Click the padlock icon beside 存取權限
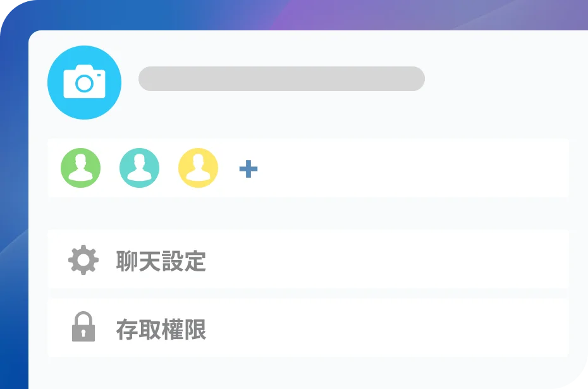The width and height of the screenshot is (588, 389). (83, 326)
